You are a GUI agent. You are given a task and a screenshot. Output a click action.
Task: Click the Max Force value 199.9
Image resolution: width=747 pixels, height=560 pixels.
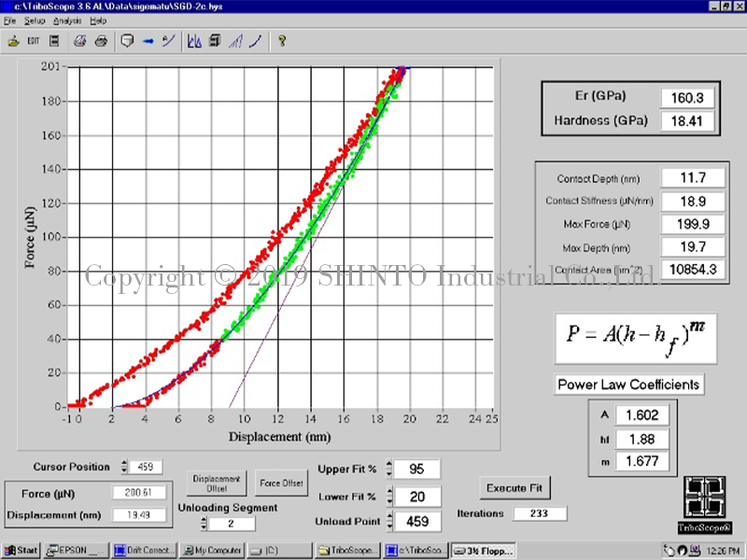pos(693,224)
